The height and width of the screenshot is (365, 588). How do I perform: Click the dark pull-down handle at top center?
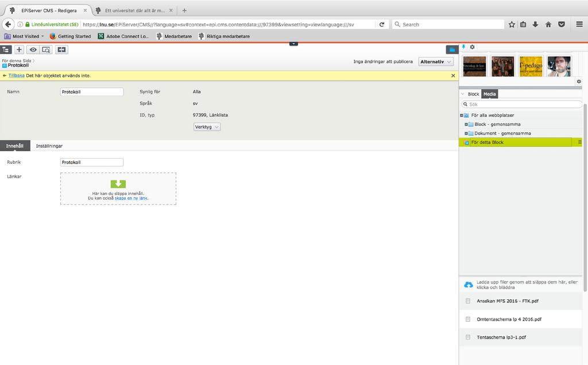(x=293, y=44)
